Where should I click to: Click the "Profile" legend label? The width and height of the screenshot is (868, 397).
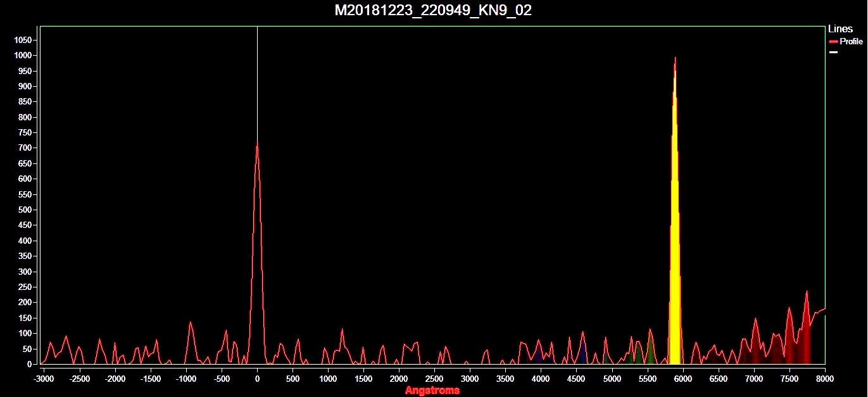coord(851,42)
